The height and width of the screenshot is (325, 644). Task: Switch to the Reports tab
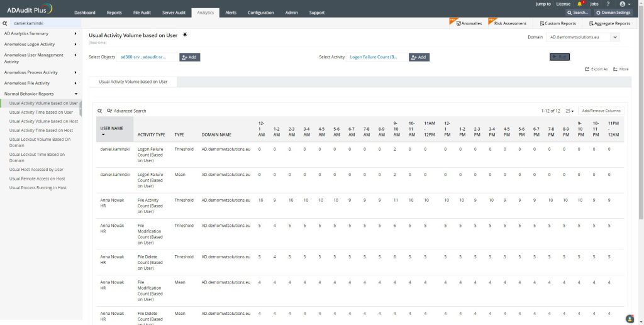[x=114, y=13]
